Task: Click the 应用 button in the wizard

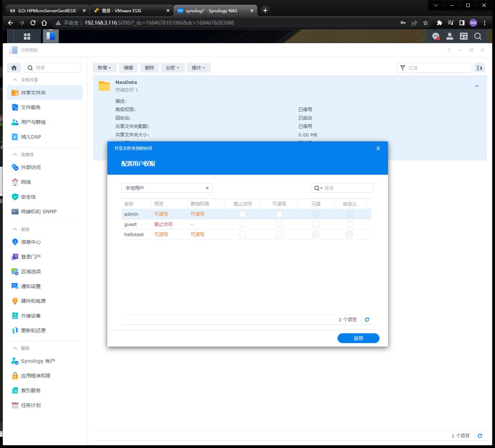Action: coord(359,338)
